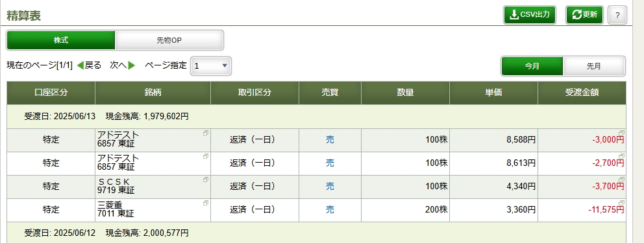Screen dimensions: 644x243
Task: Select the -3,700円 settlement amount
Action: pos(608,187)
